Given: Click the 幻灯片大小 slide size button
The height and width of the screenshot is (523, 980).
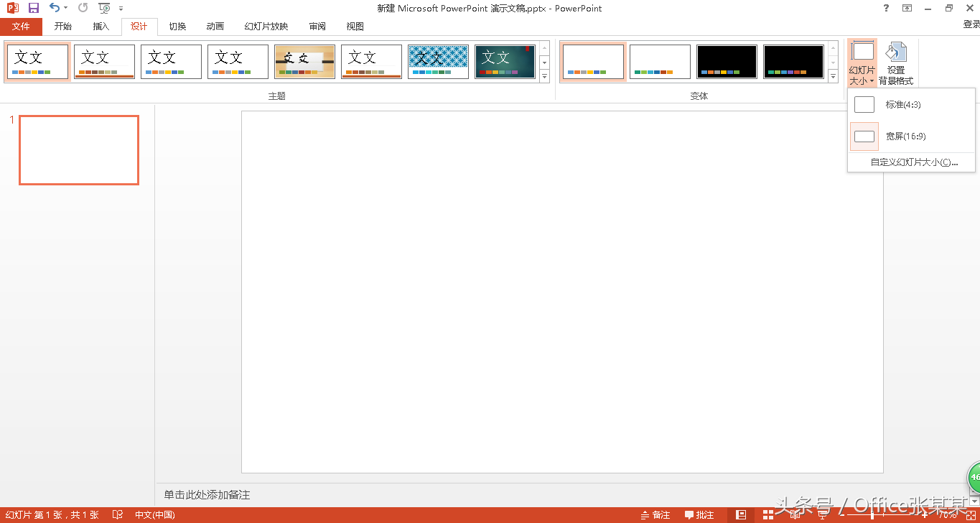Looking at the screenshot, I should coord(862,63).
